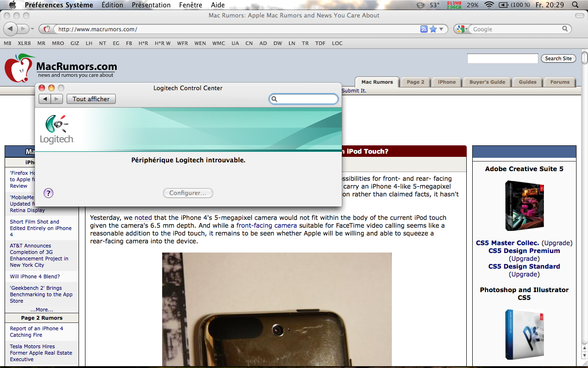Open the CS5 Design Standard link
This screenshot has height=368, width=588.
(524, 266)
